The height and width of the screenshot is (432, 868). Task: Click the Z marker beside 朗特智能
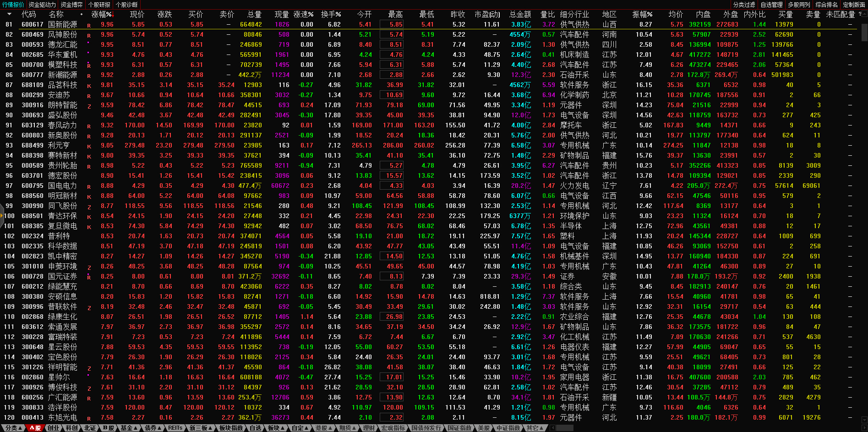click(x=89, y=106)
